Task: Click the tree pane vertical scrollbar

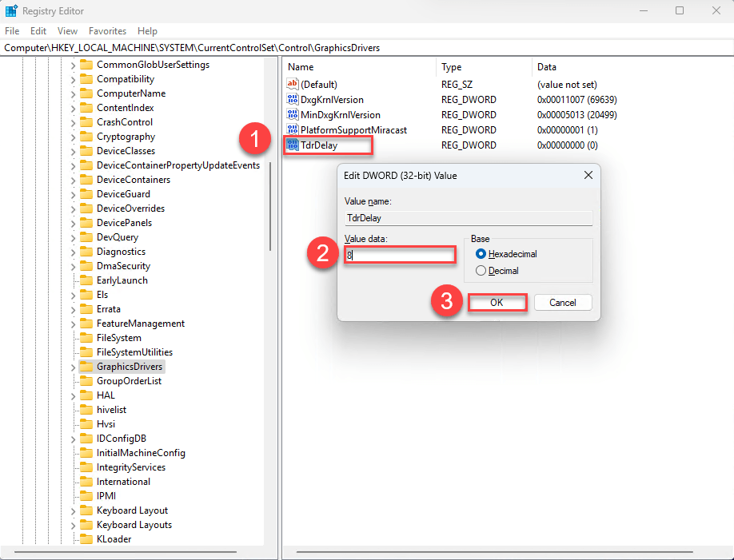Action: point(270,208)
